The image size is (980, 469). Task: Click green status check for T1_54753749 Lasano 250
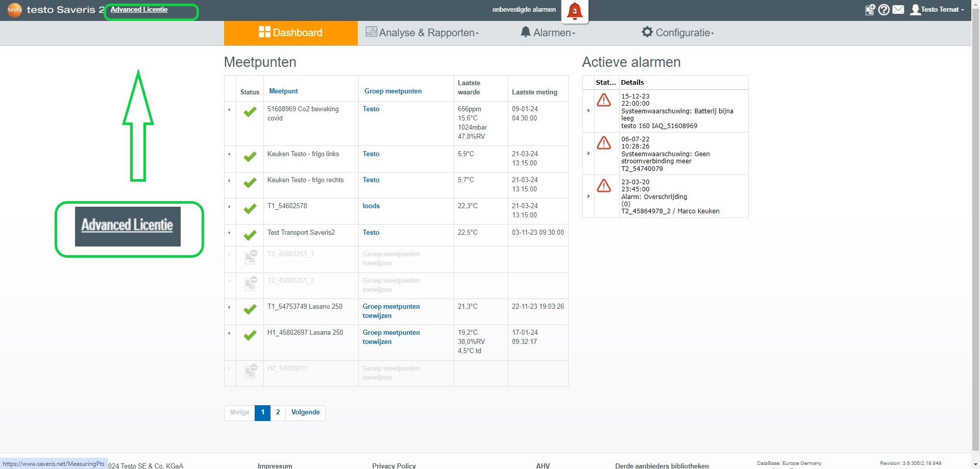(250, 309)
